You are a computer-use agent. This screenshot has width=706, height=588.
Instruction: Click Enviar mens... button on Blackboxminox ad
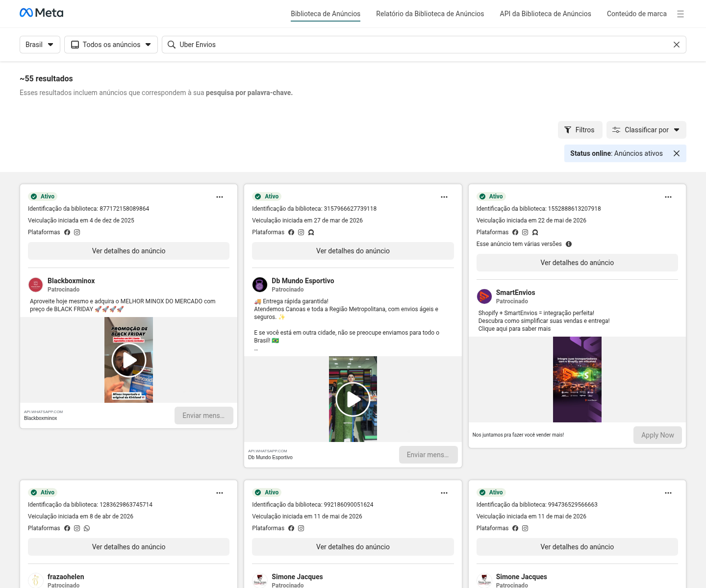tap(204, 416)
